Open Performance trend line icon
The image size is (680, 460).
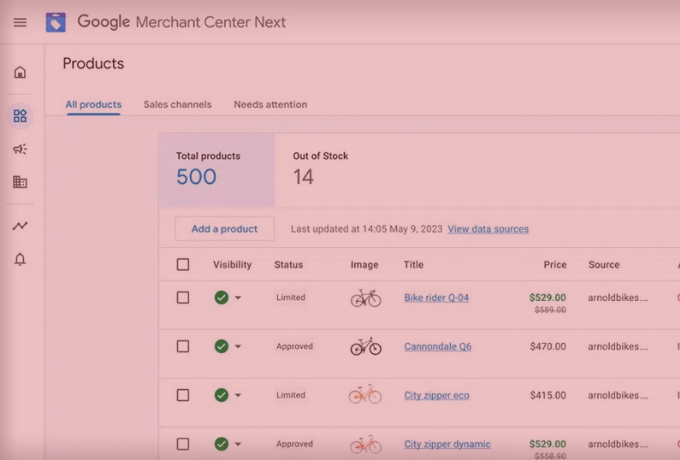[20, 226]
